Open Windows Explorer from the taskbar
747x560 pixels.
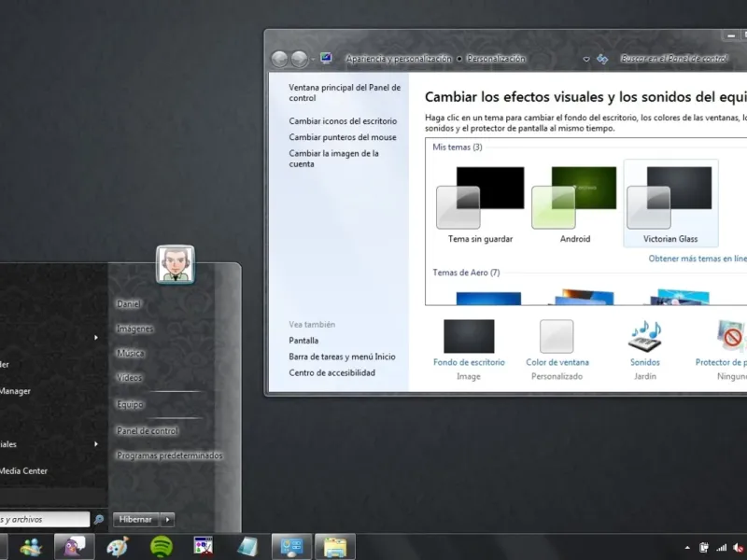tap(335, 547)
